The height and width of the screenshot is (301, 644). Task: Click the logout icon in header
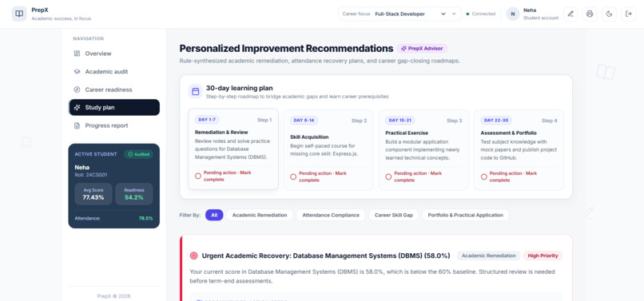628,14
